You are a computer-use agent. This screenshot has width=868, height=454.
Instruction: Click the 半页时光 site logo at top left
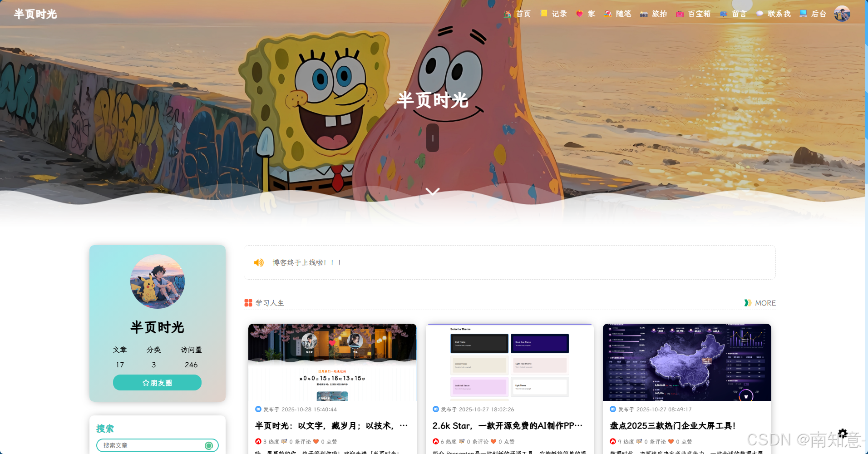[x=35, y=14]
